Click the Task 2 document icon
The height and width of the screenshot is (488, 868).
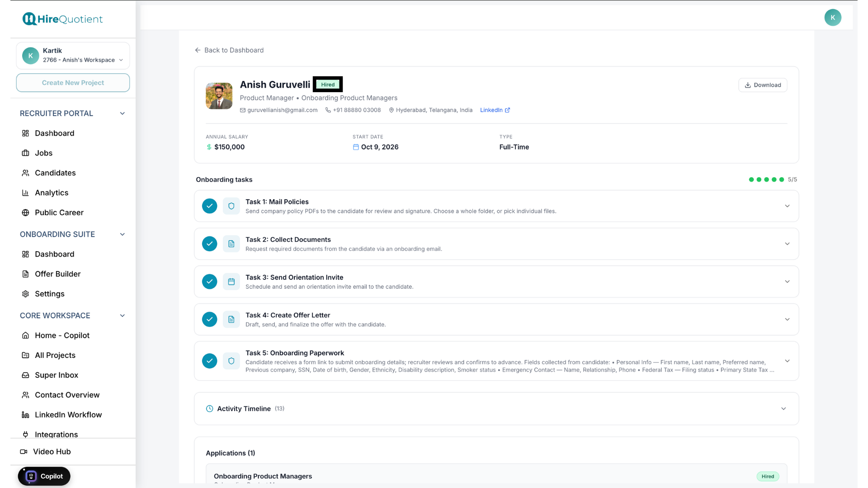(231, 244)
